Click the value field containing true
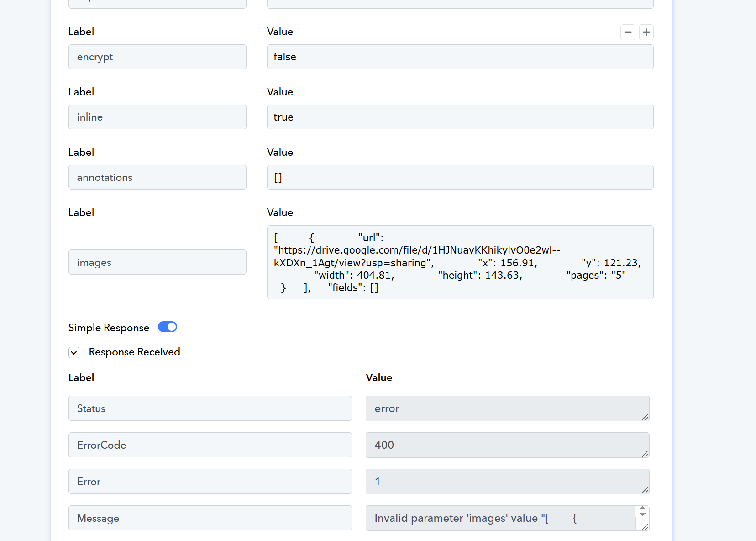The image size is (756, 541). tap(460, 117)
